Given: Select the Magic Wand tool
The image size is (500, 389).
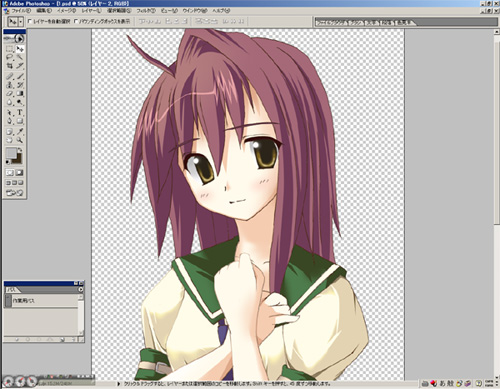Looking at the screenshot, I should (20, 58).
